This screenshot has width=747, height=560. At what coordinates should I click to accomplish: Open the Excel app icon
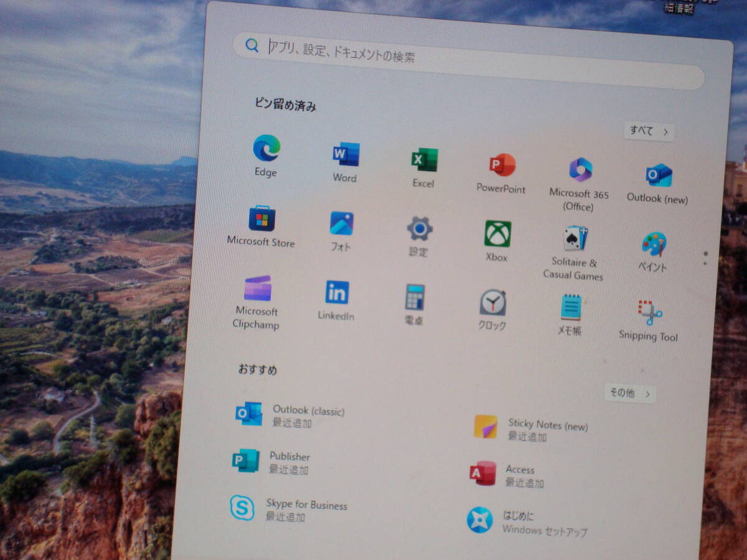click(x=425, y=160)
